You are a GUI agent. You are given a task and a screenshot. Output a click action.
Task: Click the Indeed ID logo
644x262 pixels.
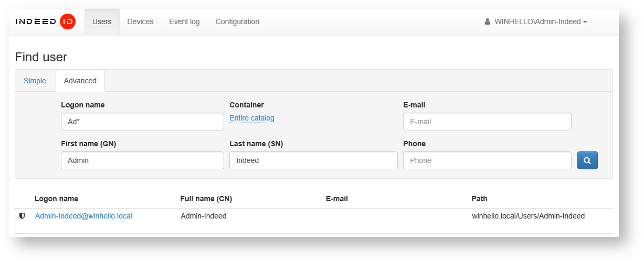(x=46, y=21)
